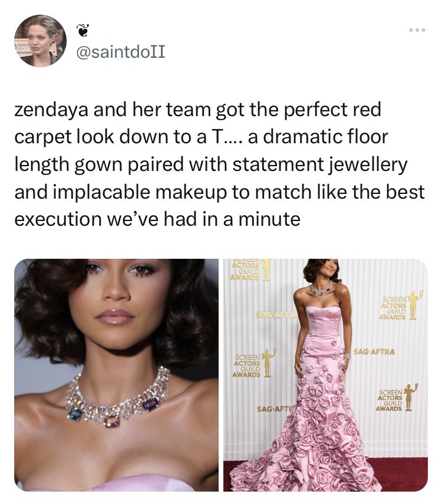Image resolution: width=442 pixels, height=504 pixels.
Task: Open the more options three-dot menu
Action: coord(418,30)
